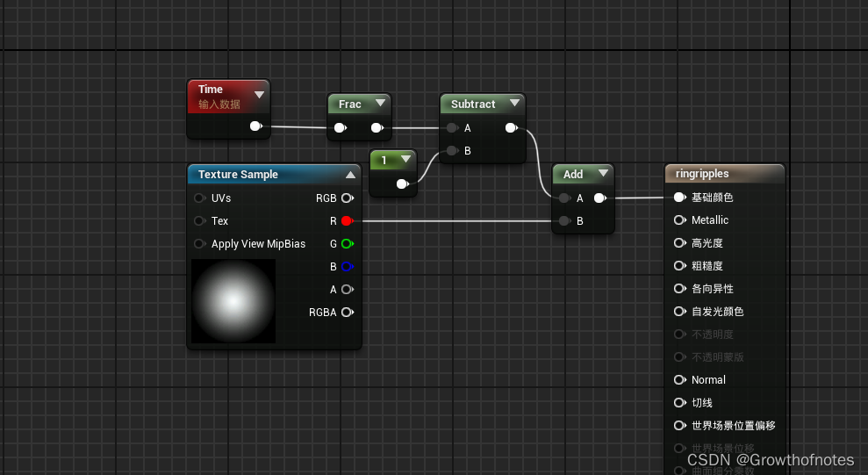The width and height of the screenshot is (868, 475).
Task: Expand the constant 1 node arrow
Action: [x=405, y=159]
